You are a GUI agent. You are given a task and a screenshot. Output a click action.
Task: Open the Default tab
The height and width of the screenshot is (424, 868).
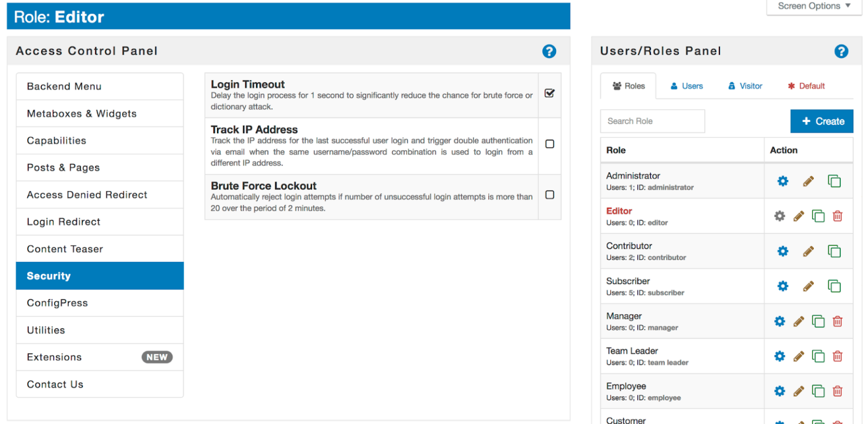pos(806,86)
